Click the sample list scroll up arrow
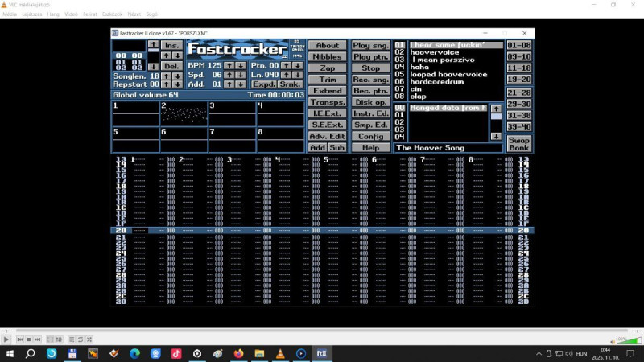 tap(496, 109)
